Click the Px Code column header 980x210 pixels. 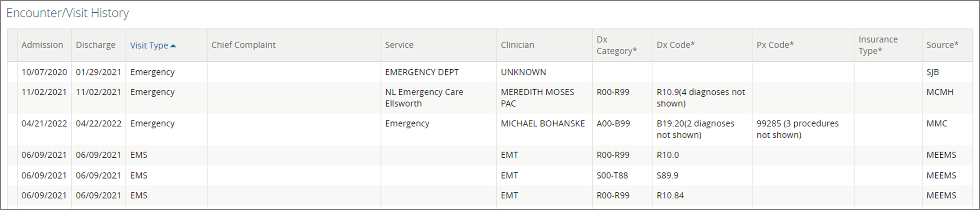click(x=775, y=45)
